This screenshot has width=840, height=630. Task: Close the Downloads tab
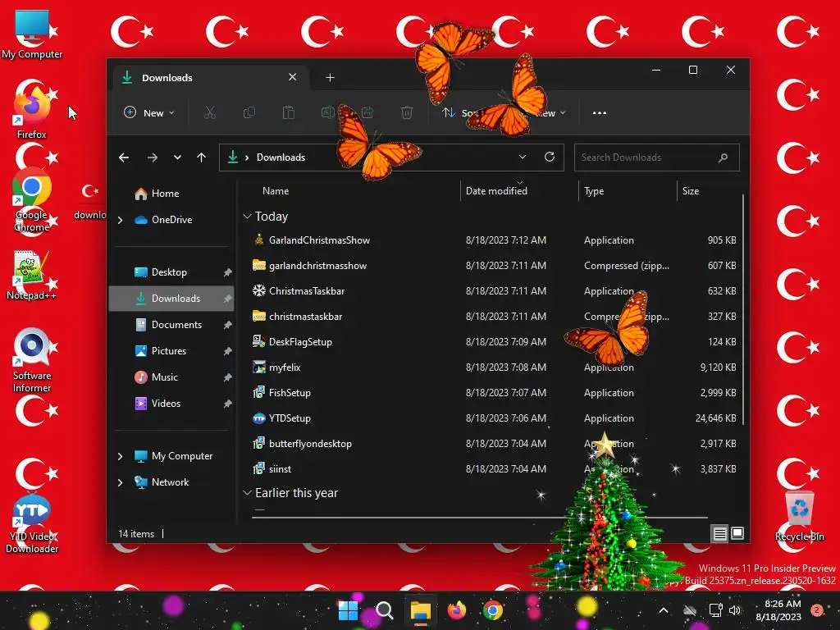click(x=293, y=77)
